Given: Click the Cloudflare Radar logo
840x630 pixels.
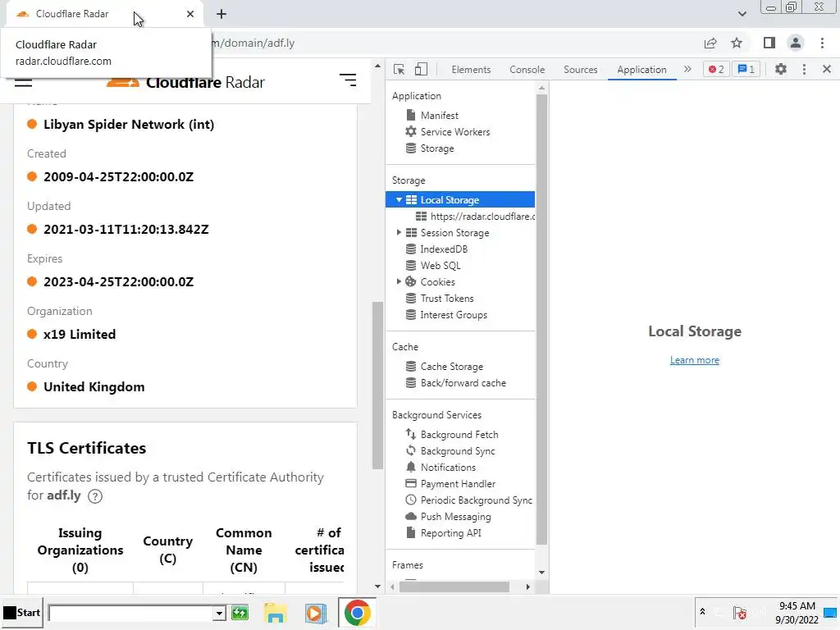Looking at the screenshot, I should [185, 82].
